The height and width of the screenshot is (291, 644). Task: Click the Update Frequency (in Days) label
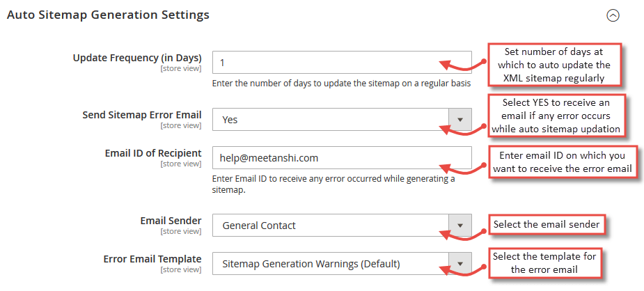(137, 58)
